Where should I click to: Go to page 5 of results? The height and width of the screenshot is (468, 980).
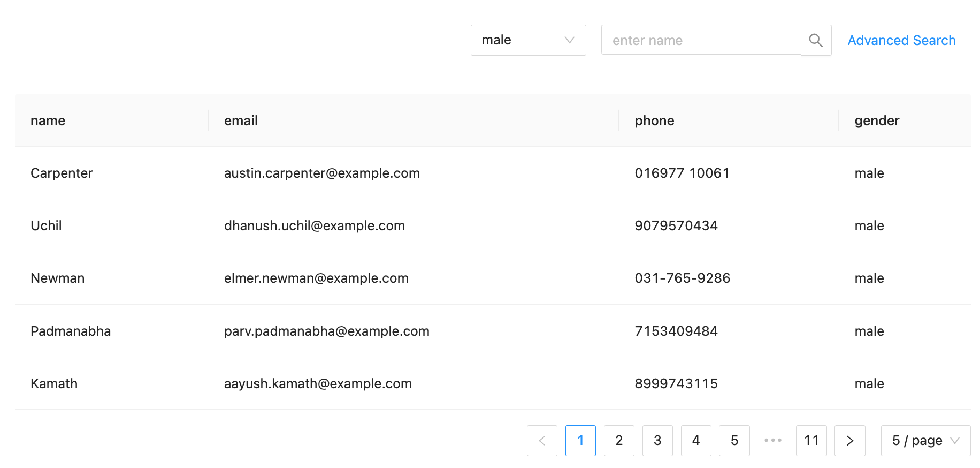734,441
